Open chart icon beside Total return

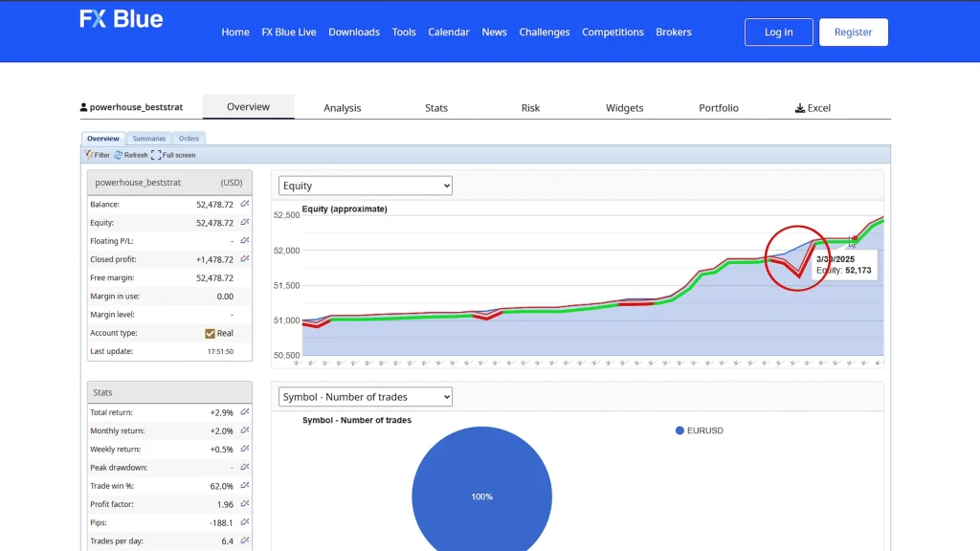(x=244, y=412)
